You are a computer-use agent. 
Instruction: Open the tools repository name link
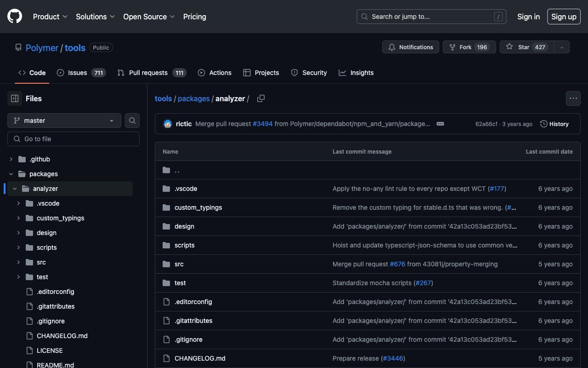[x=75, y=48]
